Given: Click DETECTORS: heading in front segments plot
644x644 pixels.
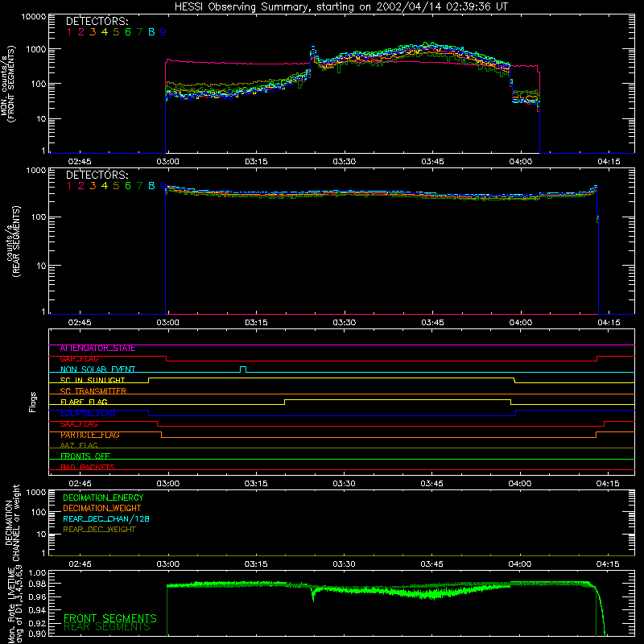Looking at the screenshot, I should (x=97, y=22).
